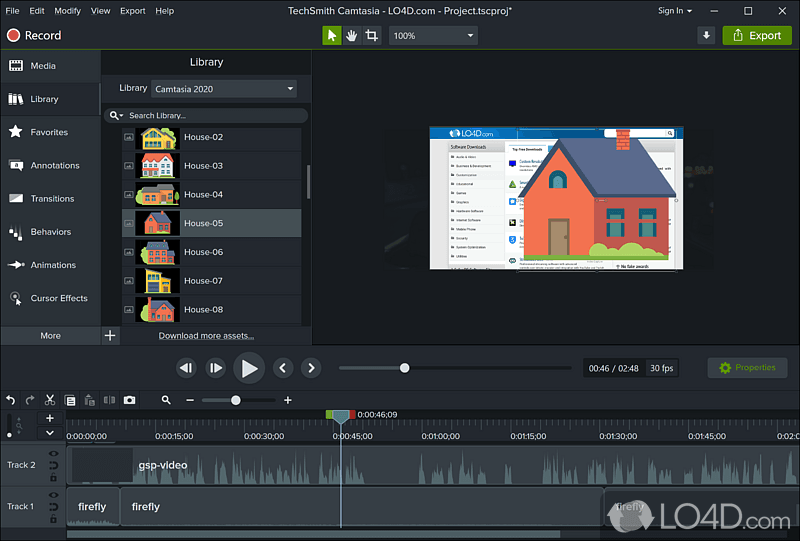Open the Cursor Effects tab
This screenshot has width=800, height=541.
click(50, 298)
